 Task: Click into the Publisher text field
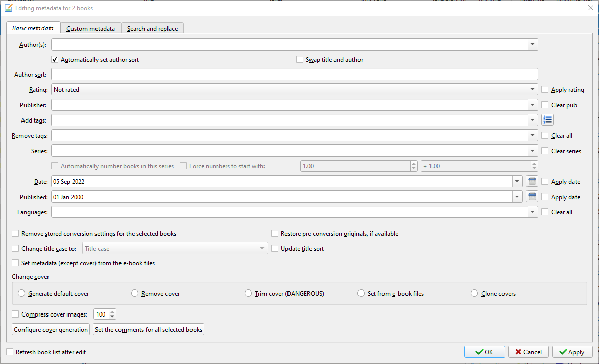point(290,105)
